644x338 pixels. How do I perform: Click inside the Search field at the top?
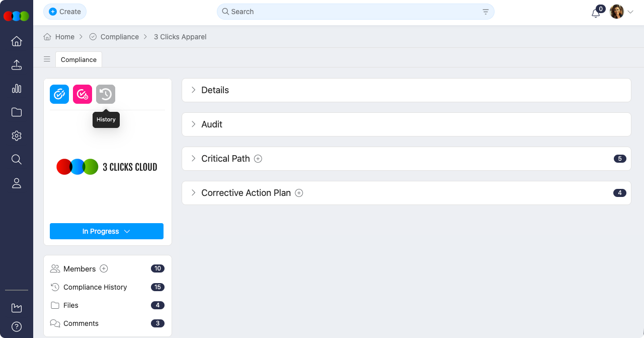click(352, 11)
